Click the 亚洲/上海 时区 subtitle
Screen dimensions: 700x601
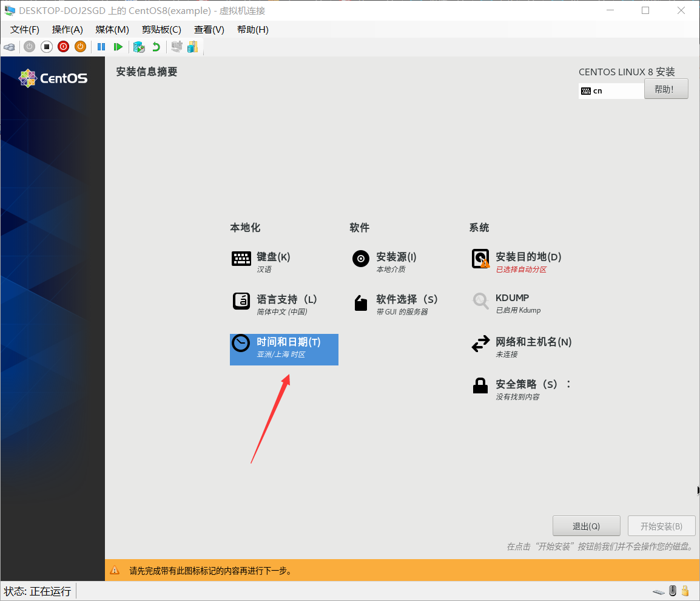[x=281, y=355]
